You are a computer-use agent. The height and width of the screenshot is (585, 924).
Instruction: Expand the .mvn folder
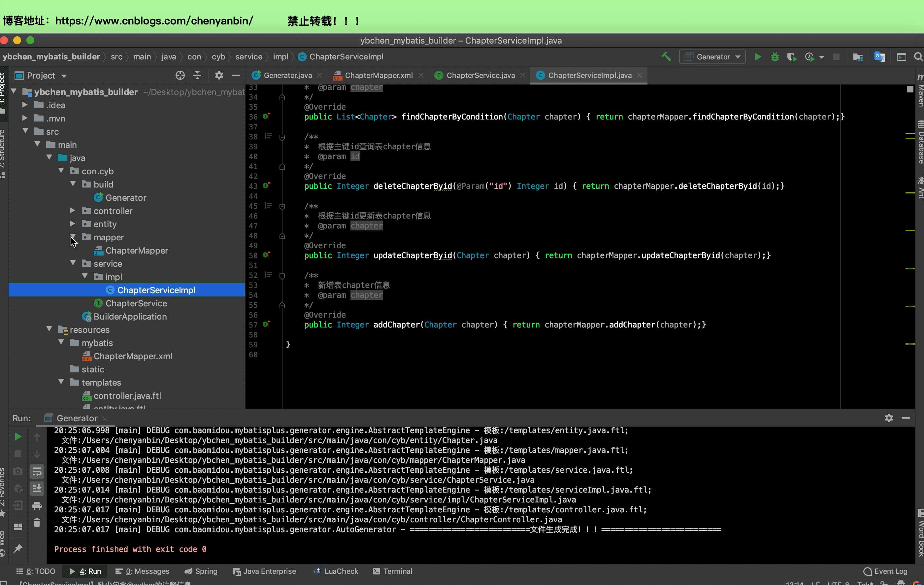coord(25,118)
